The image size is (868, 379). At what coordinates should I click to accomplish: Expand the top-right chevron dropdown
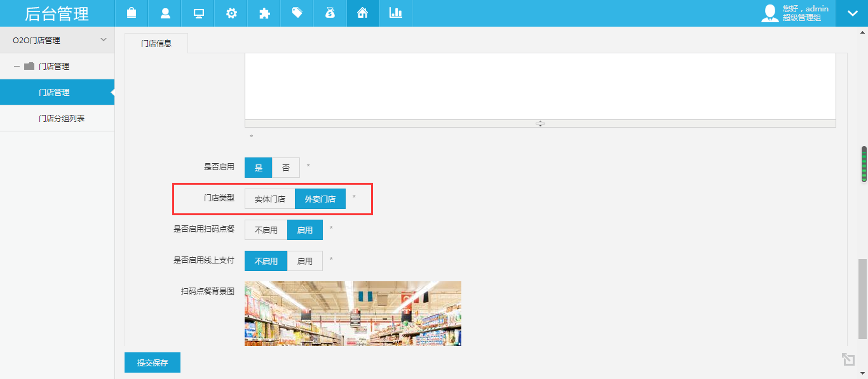pyautogui.click(x=852, y=13)
